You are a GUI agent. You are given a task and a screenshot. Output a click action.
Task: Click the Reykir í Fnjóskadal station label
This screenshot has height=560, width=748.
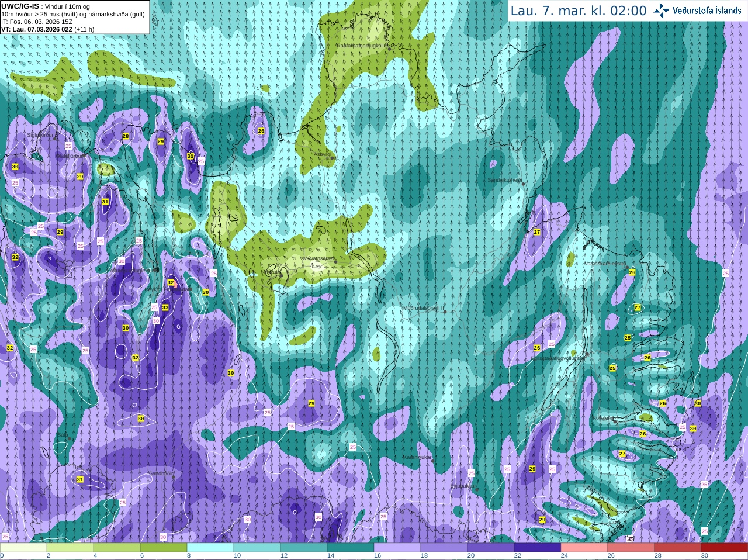(x=168, y=289)
